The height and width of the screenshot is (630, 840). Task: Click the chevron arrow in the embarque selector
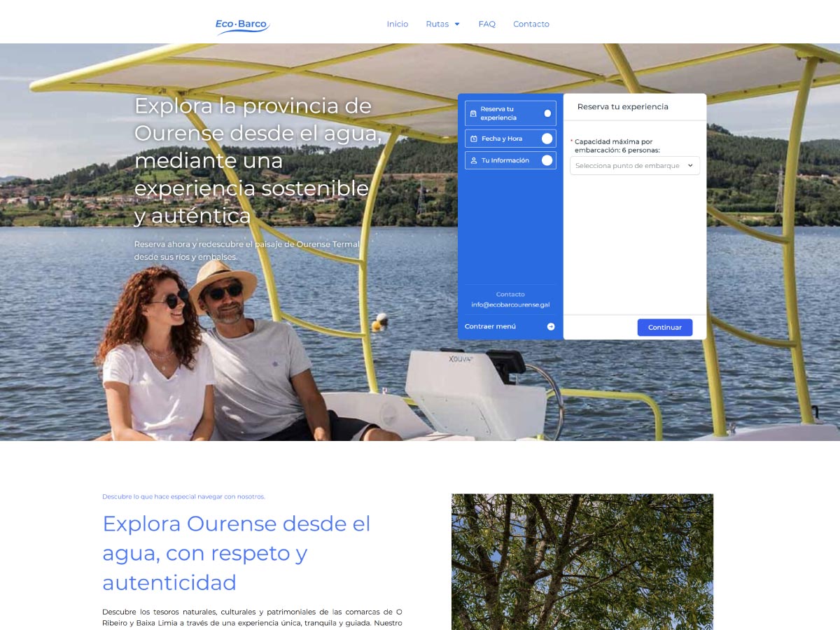[x=690, y=166]
